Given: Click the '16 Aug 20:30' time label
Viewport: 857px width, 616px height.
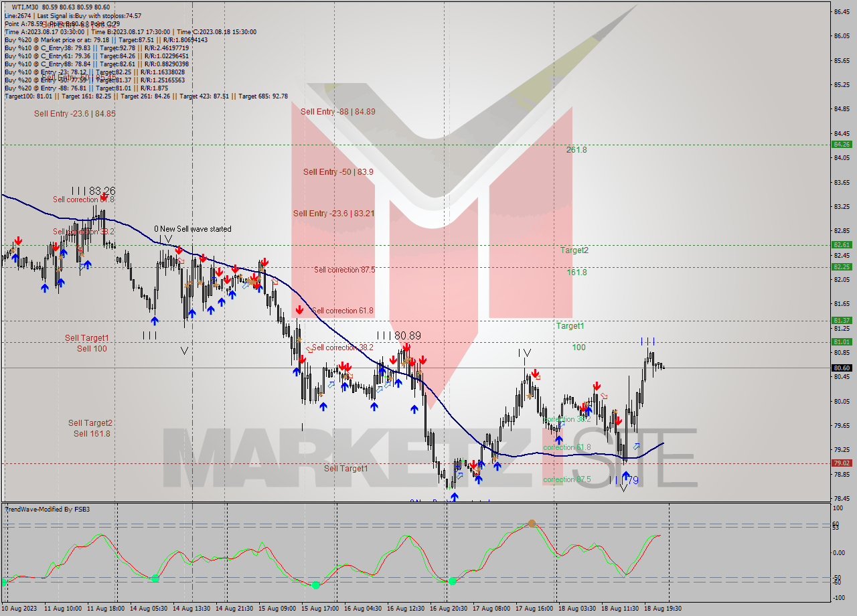Looking at the screenshot, I should [447, 609].
